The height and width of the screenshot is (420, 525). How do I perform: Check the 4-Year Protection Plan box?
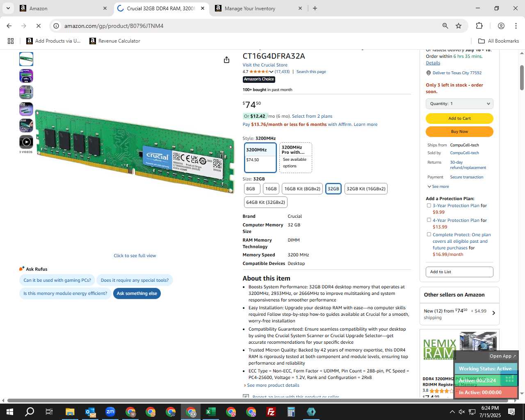(x=429, y=220)
